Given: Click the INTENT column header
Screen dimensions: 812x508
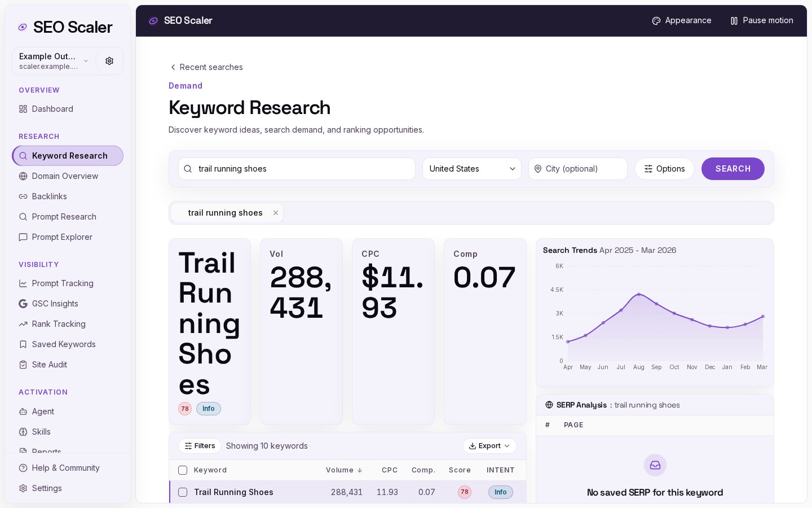Looking at the screenshot, I should tap(501, 470).
